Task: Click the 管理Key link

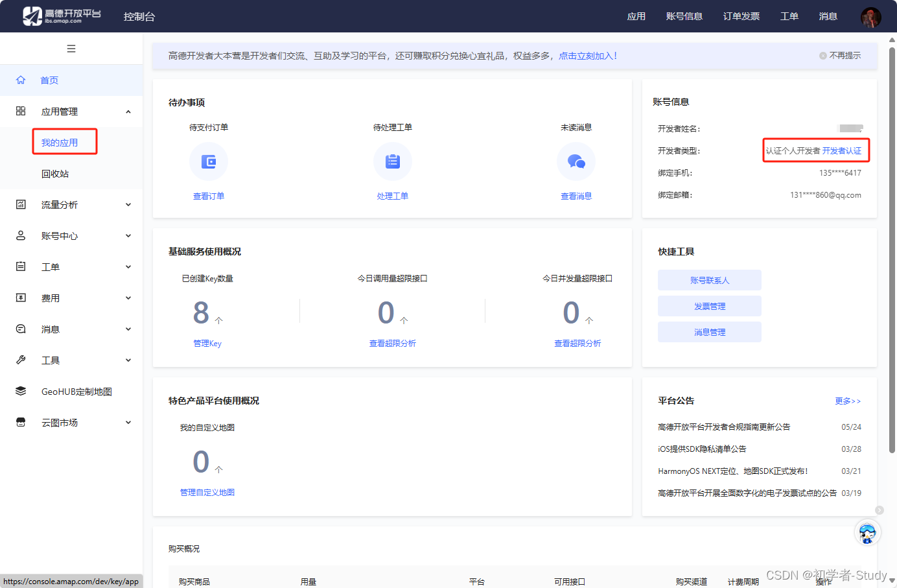Action: pos(207,344)
